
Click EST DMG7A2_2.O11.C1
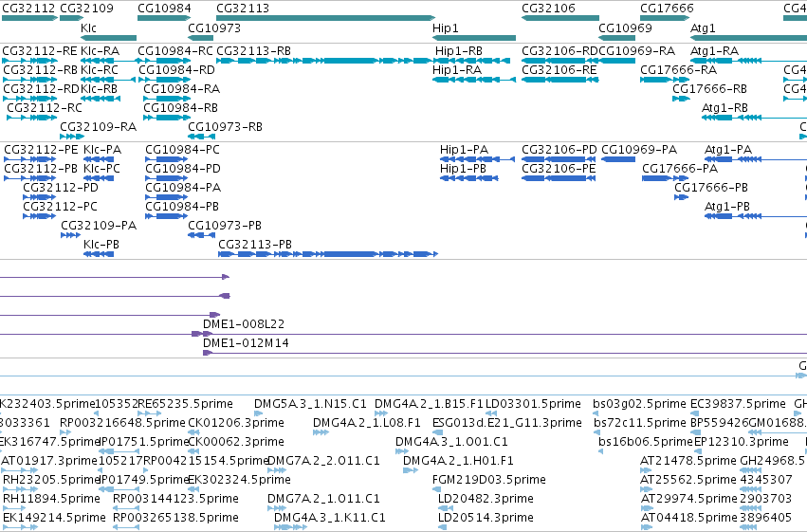323,461
